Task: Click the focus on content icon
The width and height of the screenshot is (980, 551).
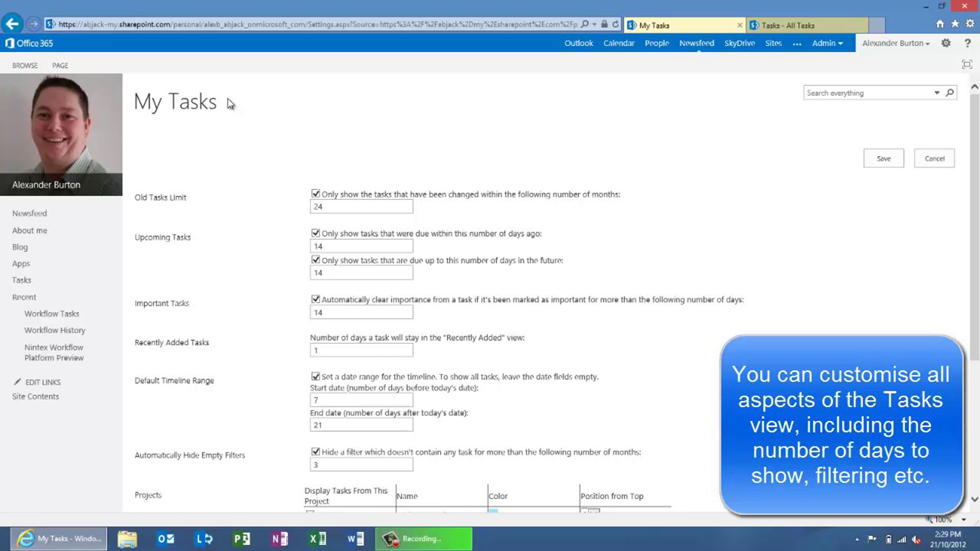Action: tap(967, 64)
